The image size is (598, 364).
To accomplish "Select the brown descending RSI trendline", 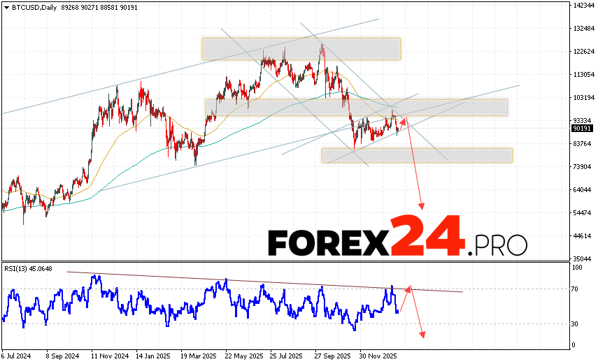I will (266, 282).
